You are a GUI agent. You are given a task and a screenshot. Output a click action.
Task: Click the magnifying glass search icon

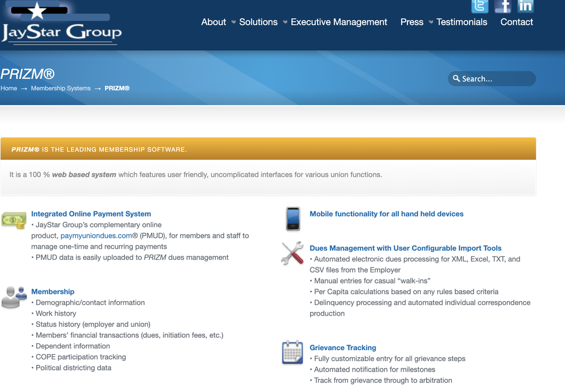point(456,78)
